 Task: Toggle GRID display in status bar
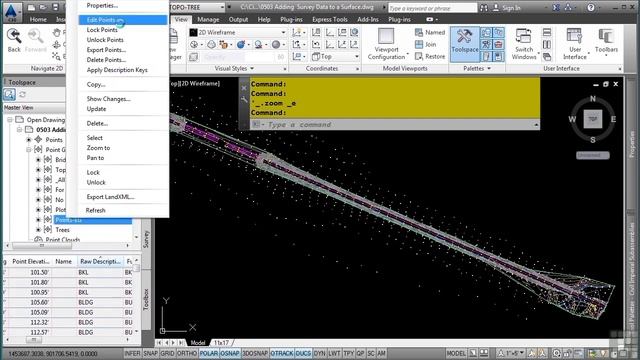tap(167, 353)
